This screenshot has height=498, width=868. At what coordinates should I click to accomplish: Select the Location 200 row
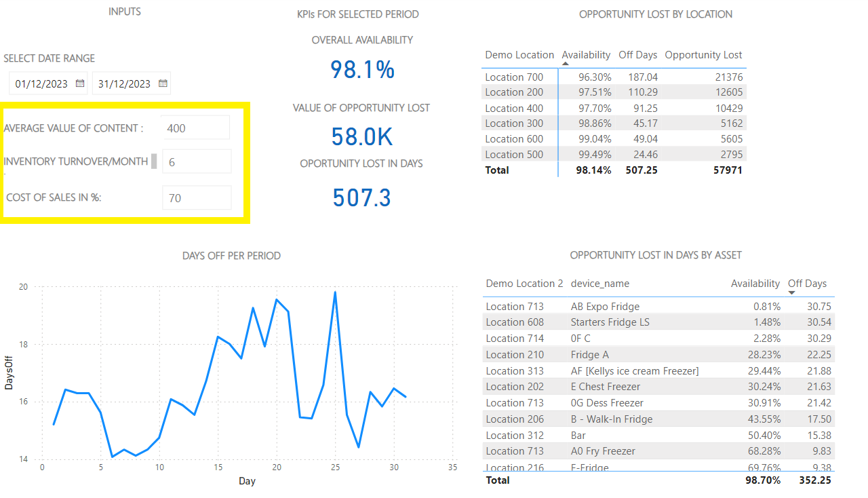coord(614,92)
